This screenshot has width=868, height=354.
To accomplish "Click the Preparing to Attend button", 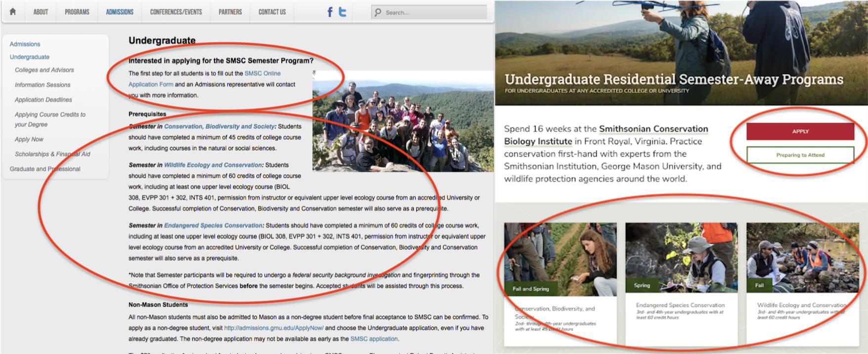I will pyautogui.click(x=800, y=155).
